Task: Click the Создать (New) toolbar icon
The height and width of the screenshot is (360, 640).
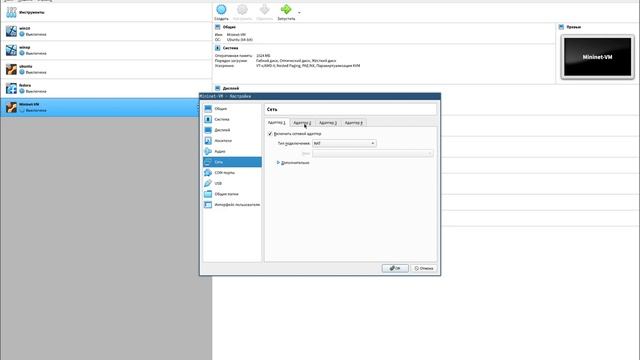Action: click(221, 12)
